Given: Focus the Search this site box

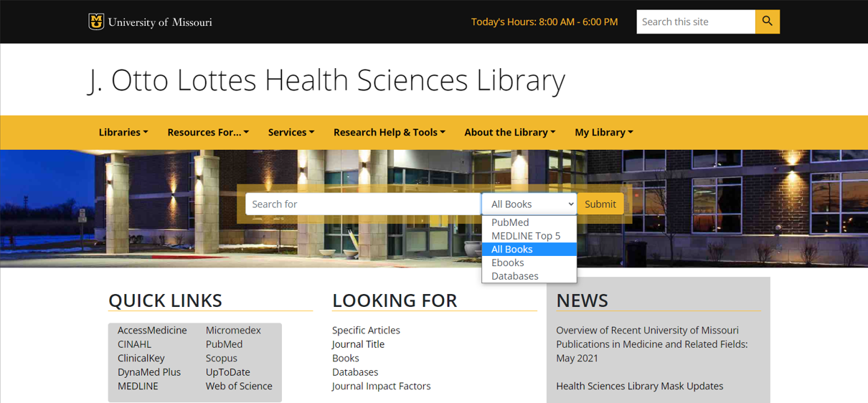Looking at the screenshot, I should click(x=695, y=22).
